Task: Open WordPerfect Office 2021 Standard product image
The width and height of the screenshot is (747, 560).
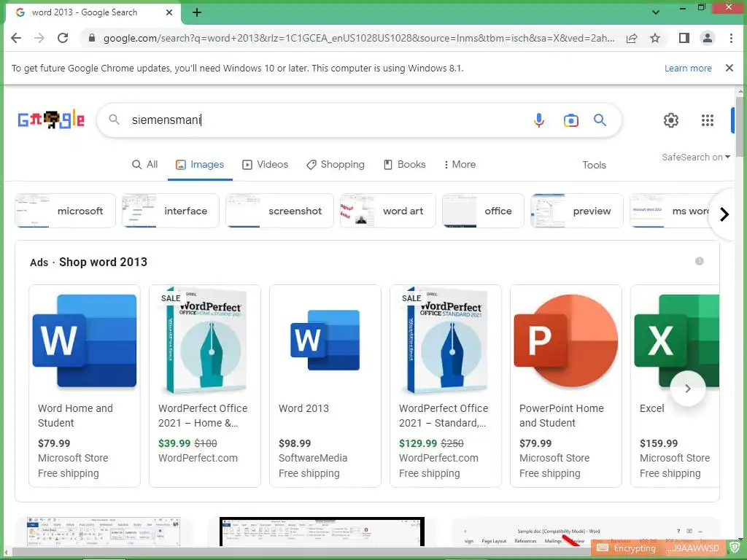Action: point(446,340)
